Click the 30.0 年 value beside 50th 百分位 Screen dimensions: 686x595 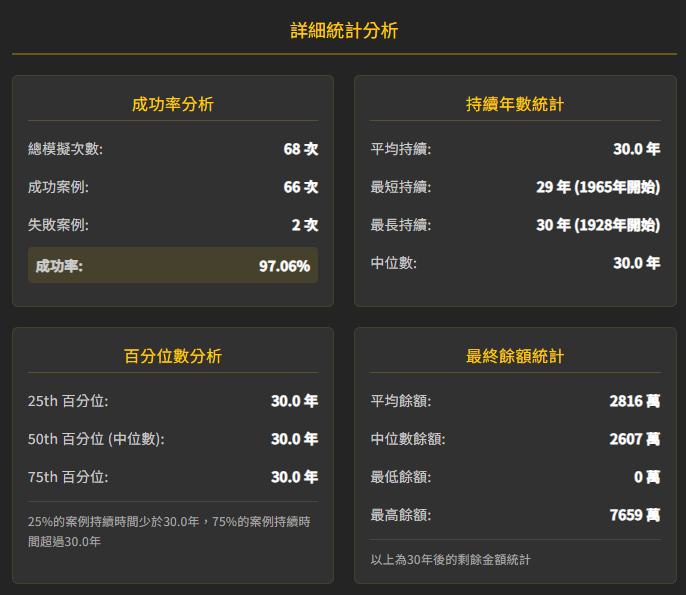[x=294, y=439]
